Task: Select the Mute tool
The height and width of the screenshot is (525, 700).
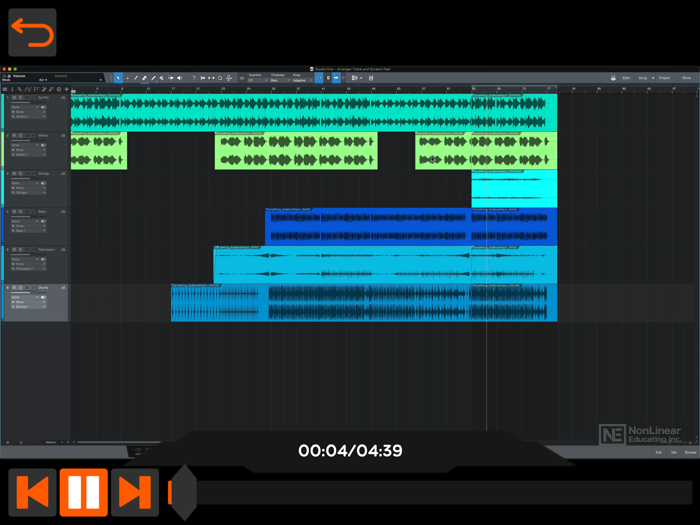Action: tap(162, 78)
